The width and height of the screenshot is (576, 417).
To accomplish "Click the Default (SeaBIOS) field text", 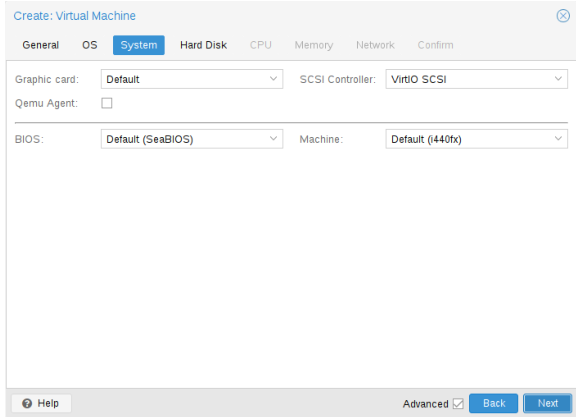I will click(x=150, y=139).
